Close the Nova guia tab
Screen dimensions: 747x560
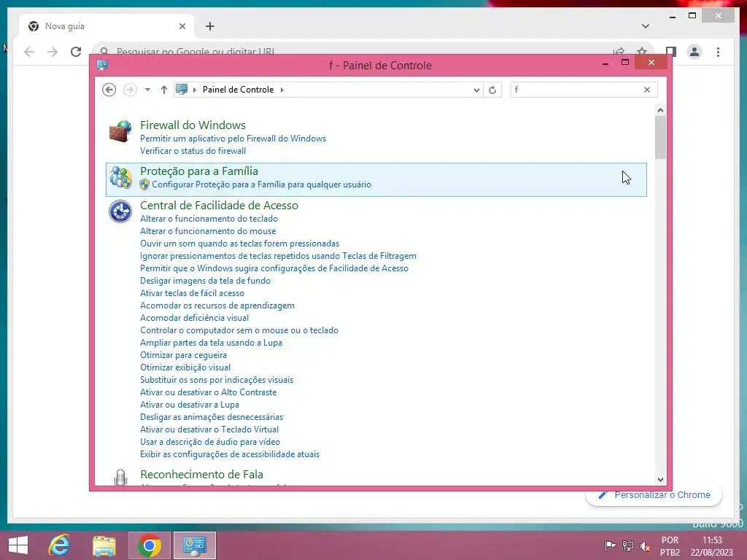182,26
